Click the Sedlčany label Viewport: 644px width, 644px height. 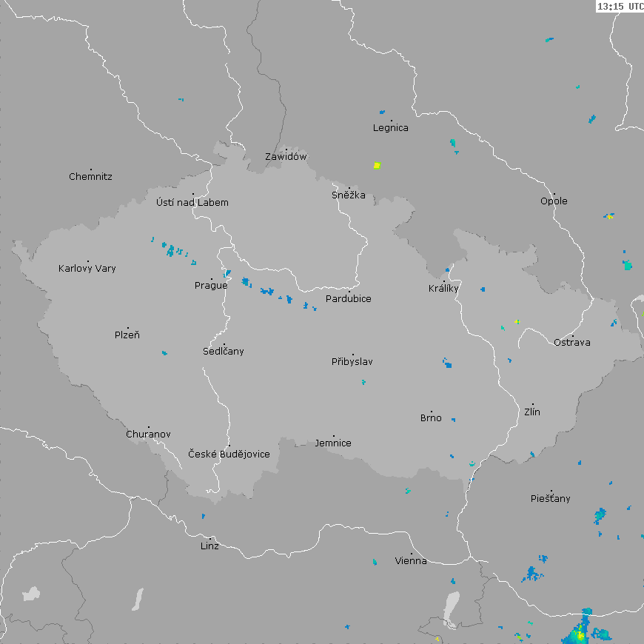(x=224, y=351)
